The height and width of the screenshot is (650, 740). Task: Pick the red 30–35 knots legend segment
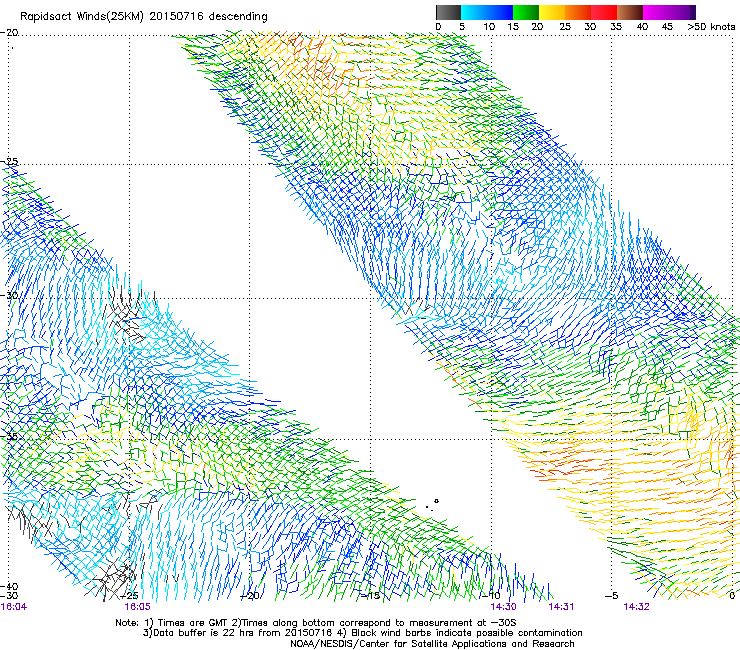coord(604,12)
